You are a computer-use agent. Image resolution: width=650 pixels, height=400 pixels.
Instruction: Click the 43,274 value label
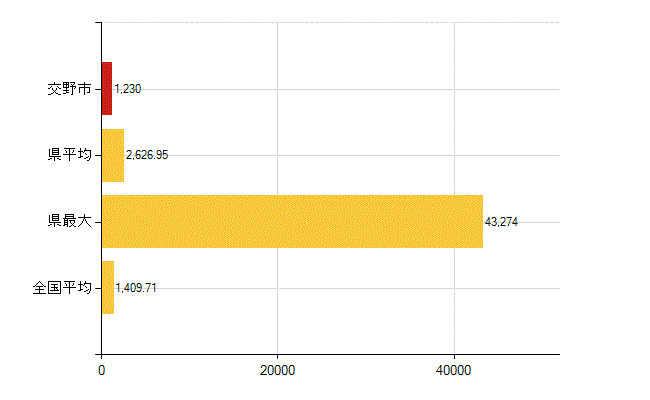pyautogui.click(x=501, y=222)
